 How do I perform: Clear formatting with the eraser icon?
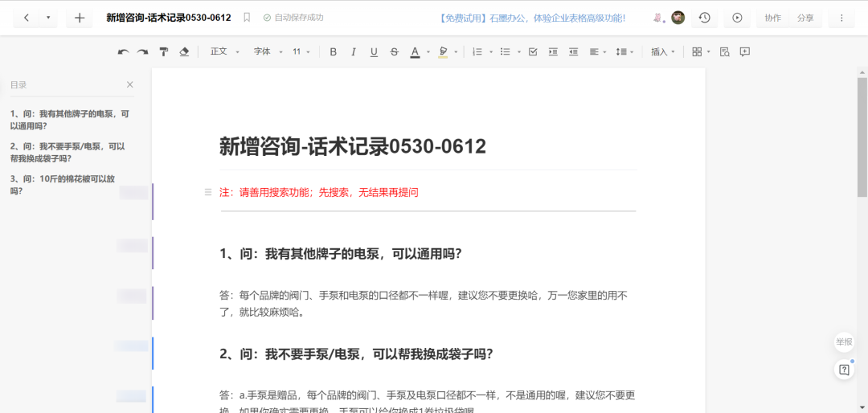click(x=185, y=52)
